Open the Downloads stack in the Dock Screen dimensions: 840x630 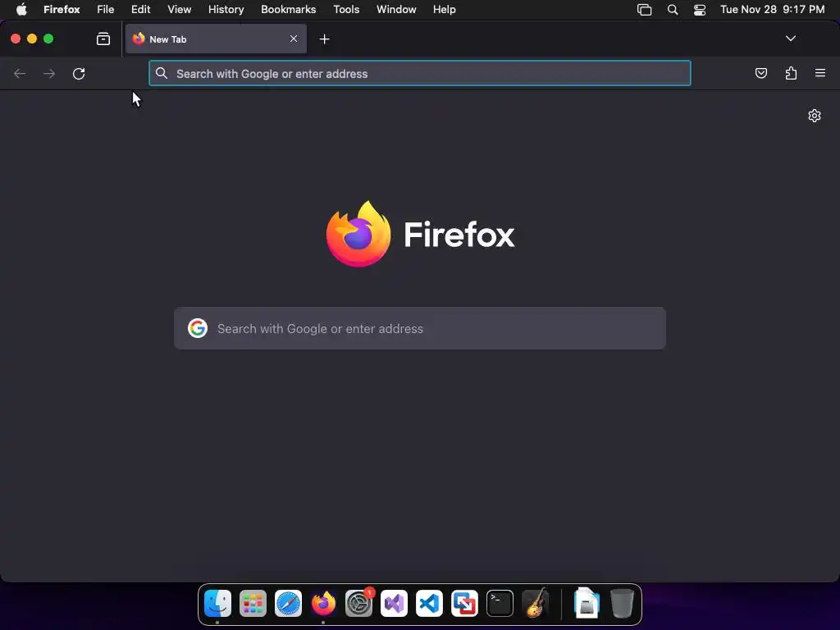pyautogui.click(x=587, y=603)
